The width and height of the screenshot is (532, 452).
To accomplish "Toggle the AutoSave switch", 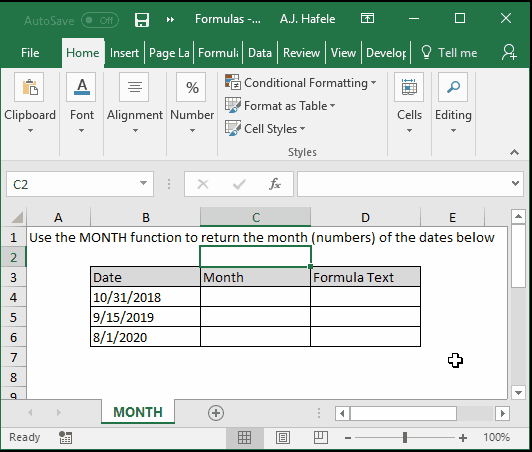I will [100, 20].
